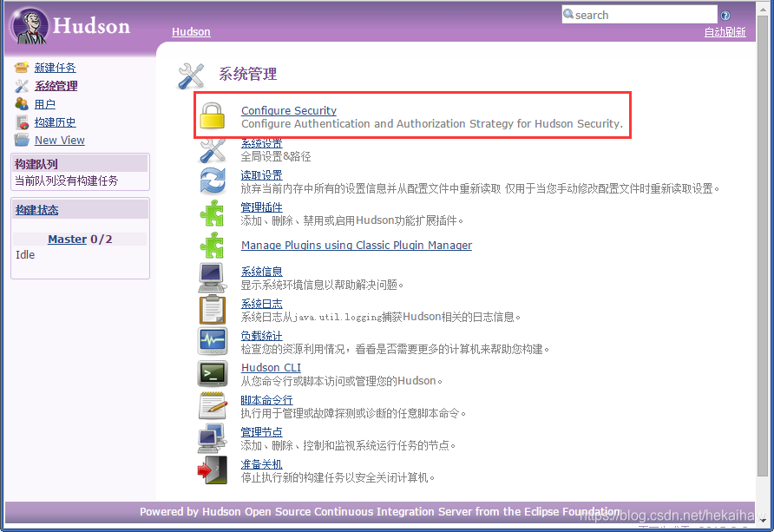Screen dimensions: 774x532
Task: Click the 准备关机 exit door icon
Action: click(213, 470)
